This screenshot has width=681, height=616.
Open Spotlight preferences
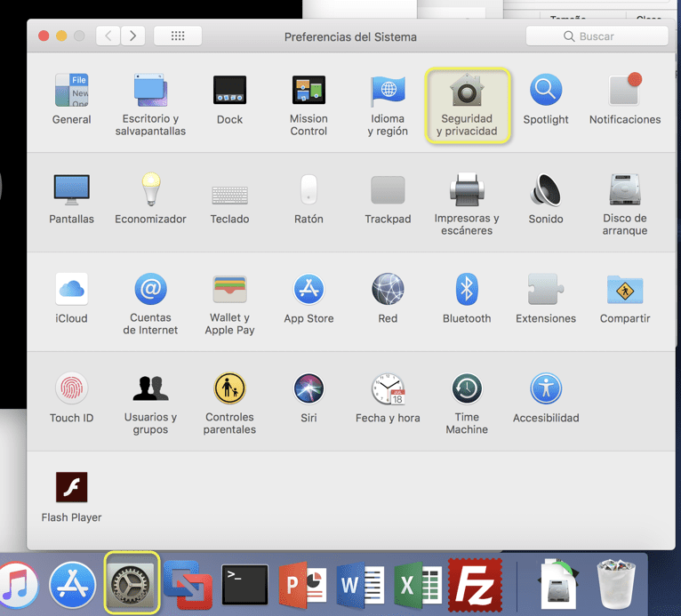(x=546, y=99)
